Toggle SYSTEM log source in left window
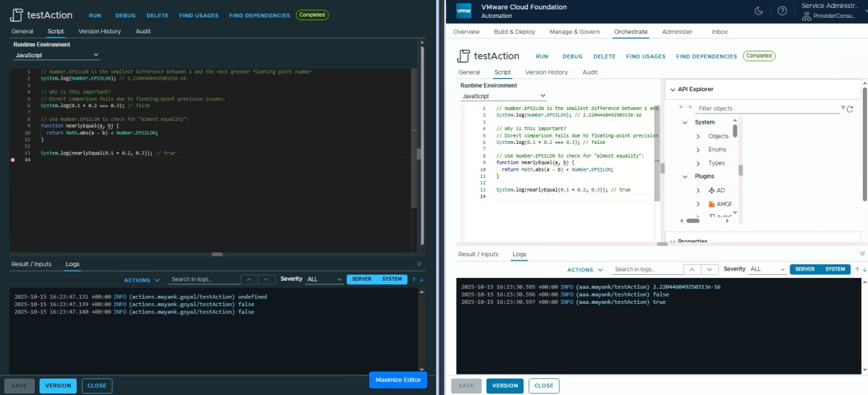The width and height of the screenshot is (868, 395). (392, 279)
